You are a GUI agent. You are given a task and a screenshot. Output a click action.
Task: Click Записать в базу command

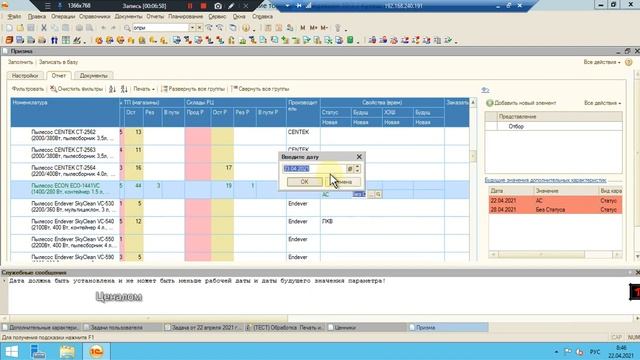click(x=58, y=62)
